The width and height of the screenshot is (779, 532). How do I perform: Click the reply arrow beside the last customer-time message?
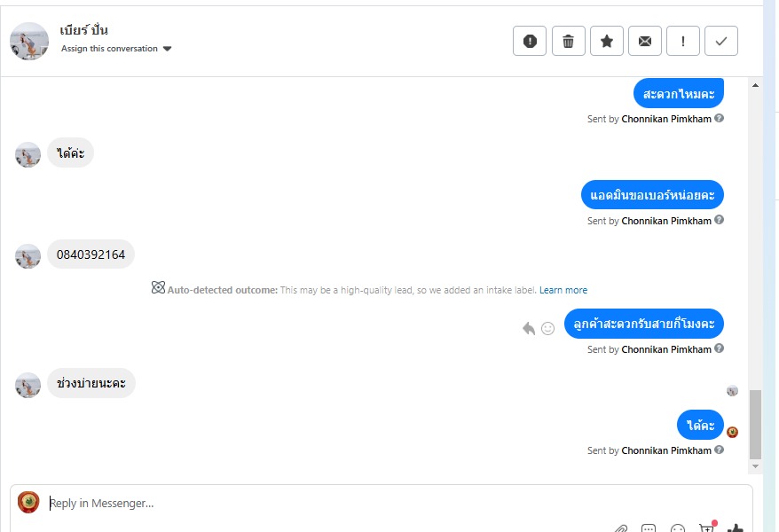[529, 328]
